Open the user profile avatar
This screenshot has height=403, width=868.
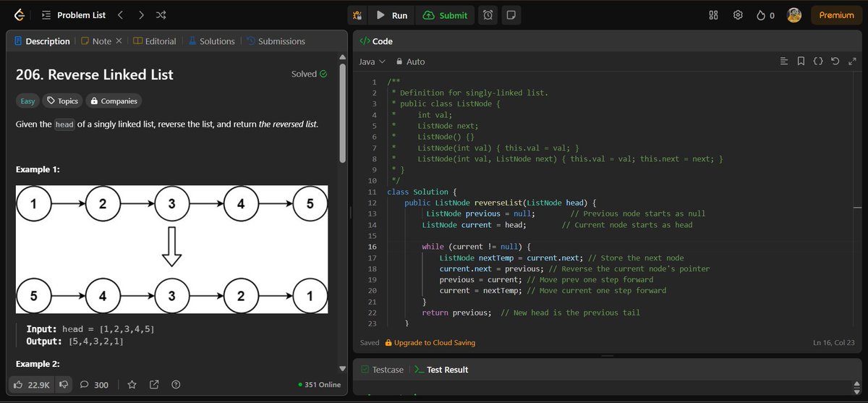(794, 15)
